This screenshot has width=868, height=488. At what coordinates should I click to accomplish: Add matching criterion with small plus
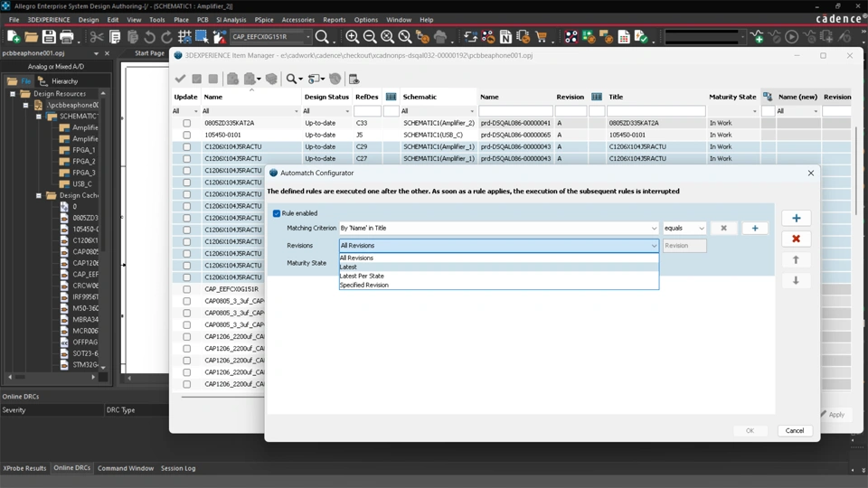754,228
